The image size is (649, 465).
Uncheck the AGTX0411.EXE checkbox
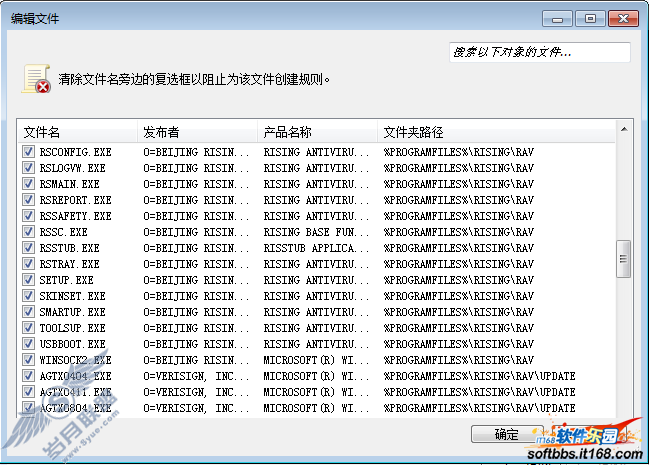point(28,392)
